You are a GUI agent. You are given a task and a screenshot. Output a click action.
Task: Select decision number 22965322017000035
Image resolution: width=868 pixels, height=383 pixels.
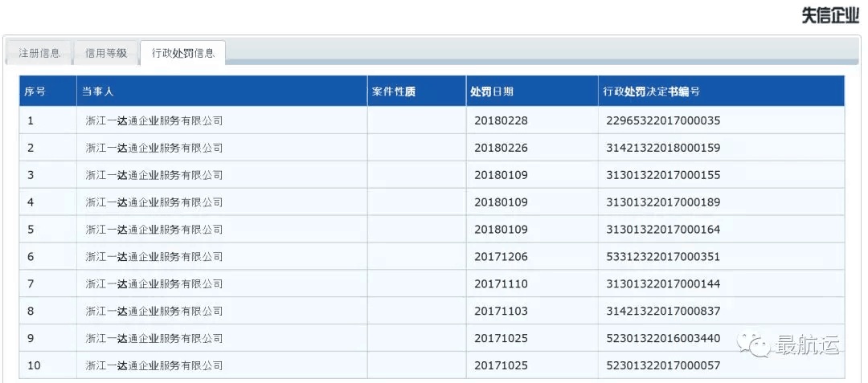(x=663, y=120)
